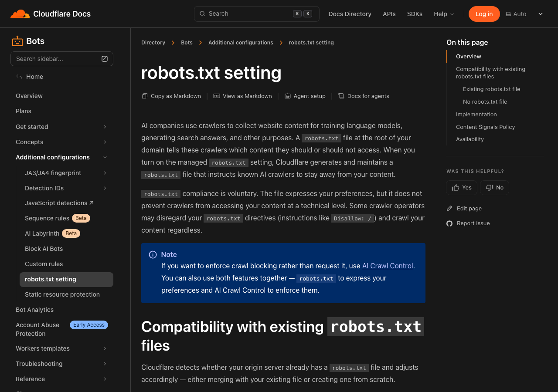This screenshot has width=558, height=392.
Task: Collapse the Additional configurations section
Action: (105, 157)
